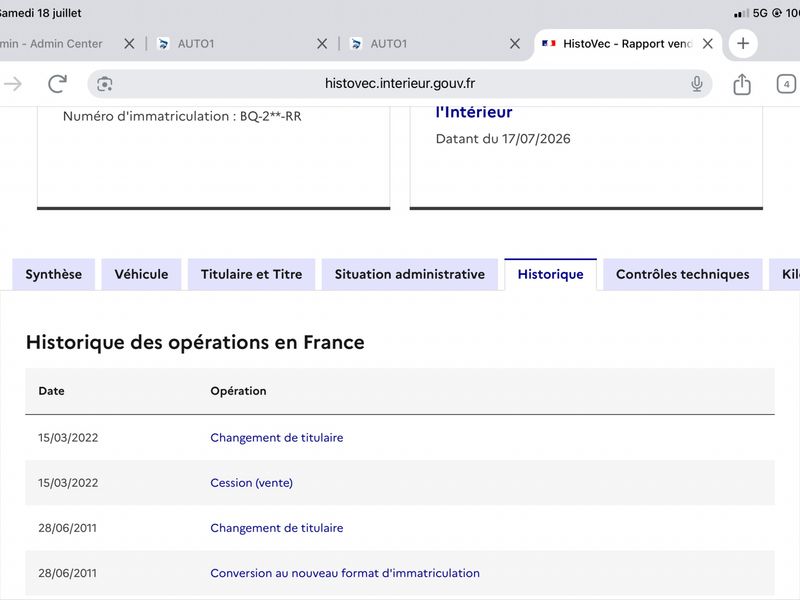Tap the 5G cellular signal indicator
The height and width of the screenshot is (600, 800).
click(x=751, y=13)
